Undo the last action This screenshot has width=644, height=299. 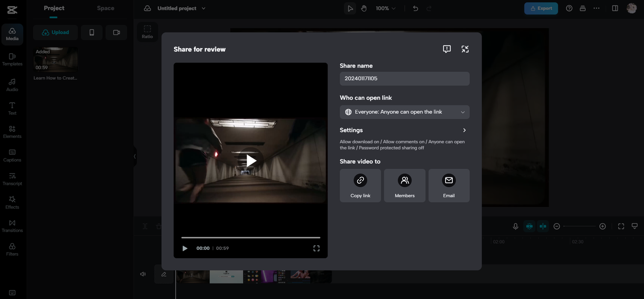coord(415,8)
